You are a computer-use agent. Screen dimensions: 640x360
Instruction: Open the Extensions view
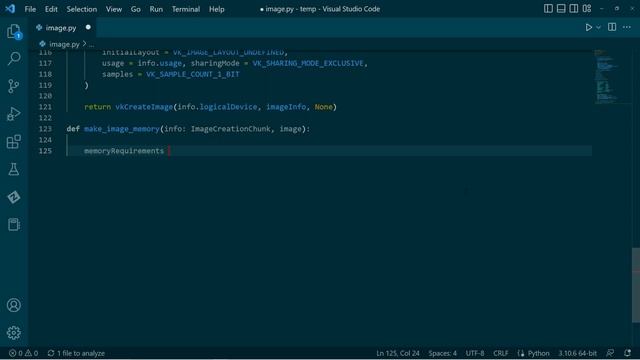(x=14, y=142)
